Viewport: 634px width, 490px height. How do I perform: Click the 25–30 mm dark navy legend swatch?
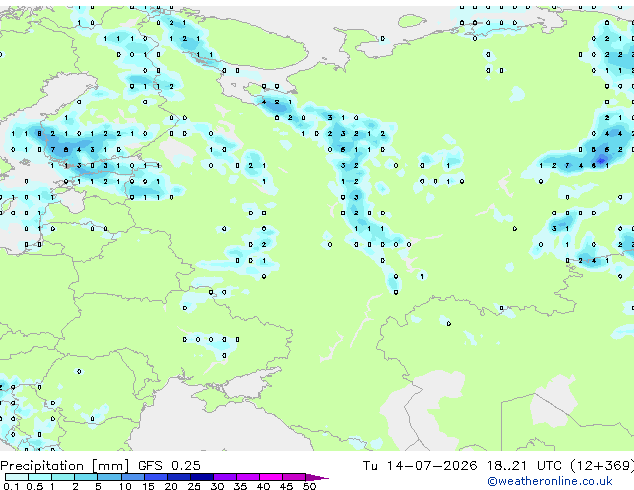pyautogui.click(x=202, y=477)
